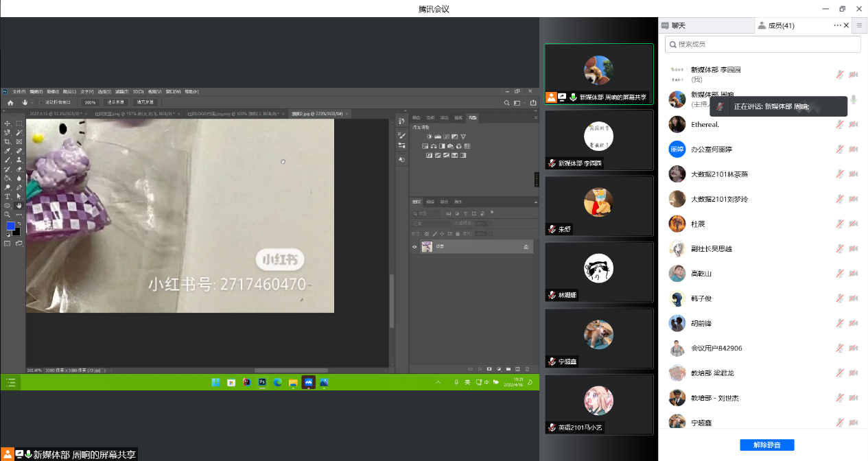This screenshot has width=868, height=461.
Task: Select the Move tool
Action: 7,124
